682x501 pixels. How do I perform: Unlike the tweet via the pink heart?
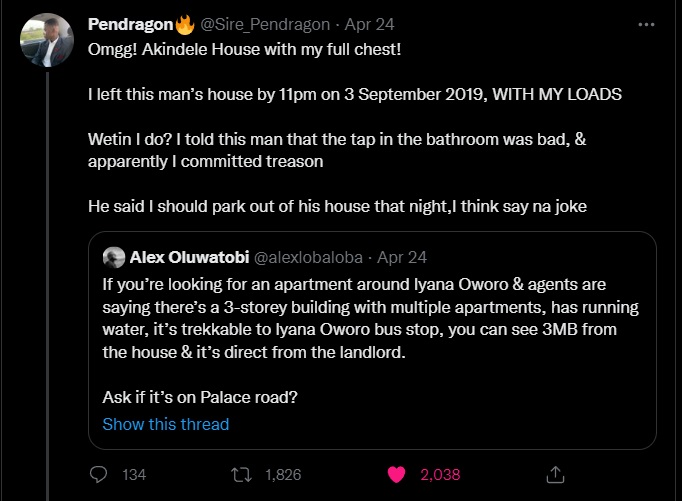tap(397, 474)
